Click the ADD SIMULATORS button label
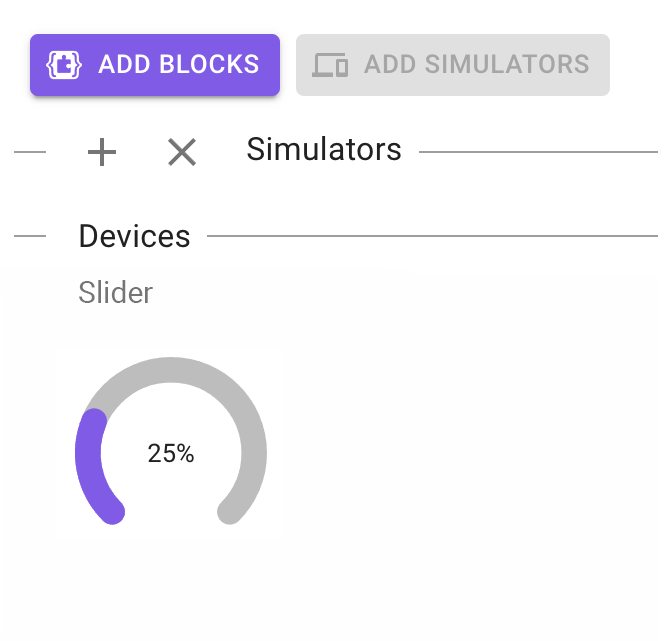This screenshot has height=641, width=670. (476, 65)
